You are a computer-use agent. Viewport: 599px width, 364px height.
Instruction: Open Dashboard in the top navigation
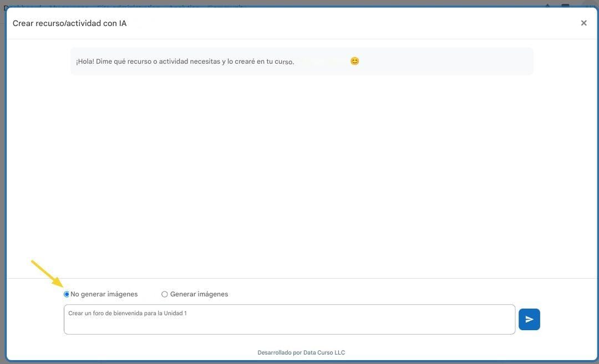tap(22, 6)
